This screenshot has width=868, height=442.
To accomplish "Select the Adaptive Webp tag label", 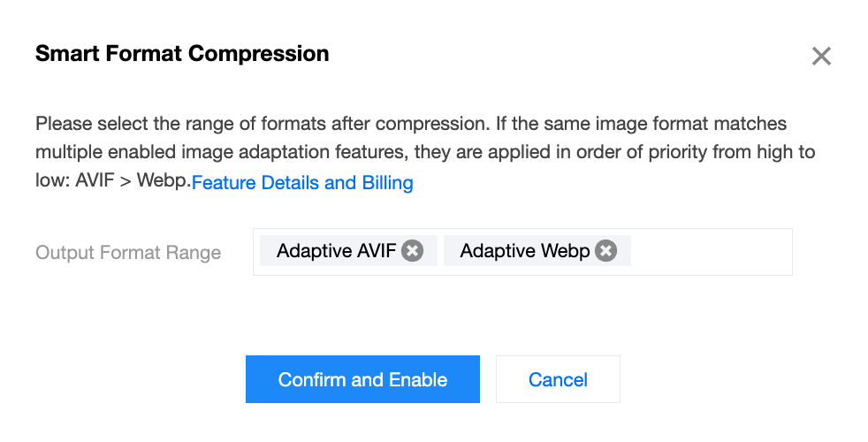I will [x=524, y=251].
